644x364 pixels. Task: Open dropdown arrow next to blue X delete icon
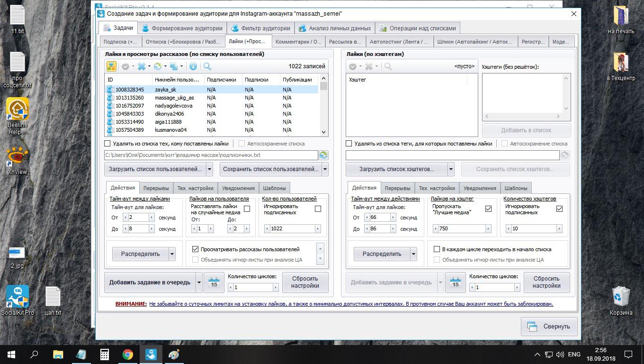tap(149, 66)
